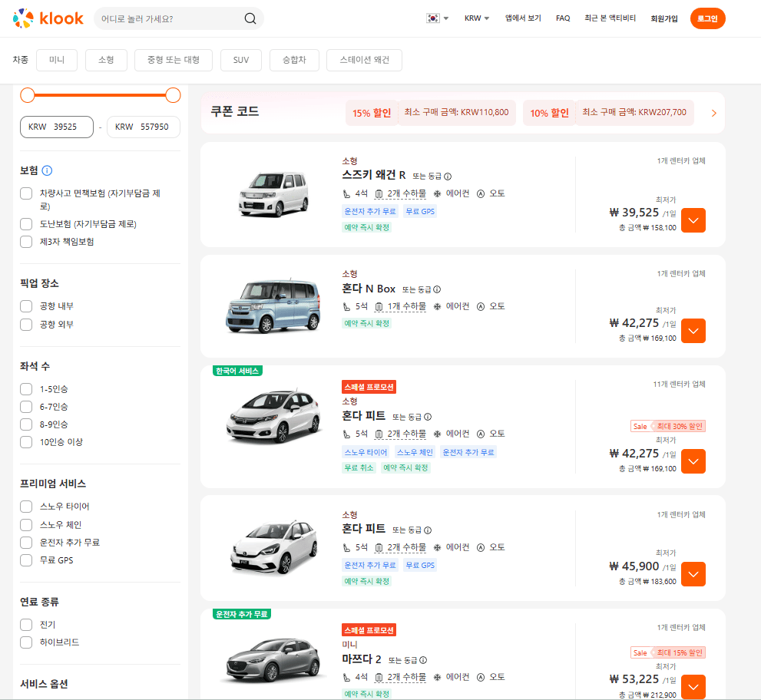Click the maximum price slider handle
Screen dimensions: 761x700
click(173, 95)
